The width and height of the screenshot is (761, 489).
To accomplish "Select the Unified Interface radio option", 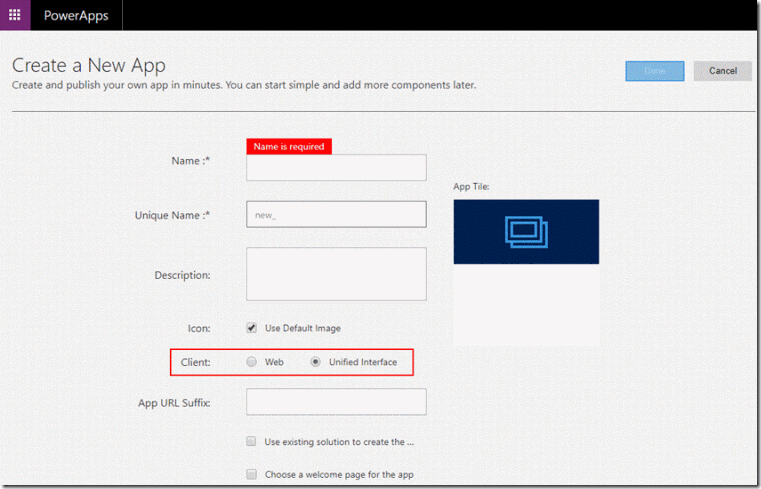I will pos(315,362).
